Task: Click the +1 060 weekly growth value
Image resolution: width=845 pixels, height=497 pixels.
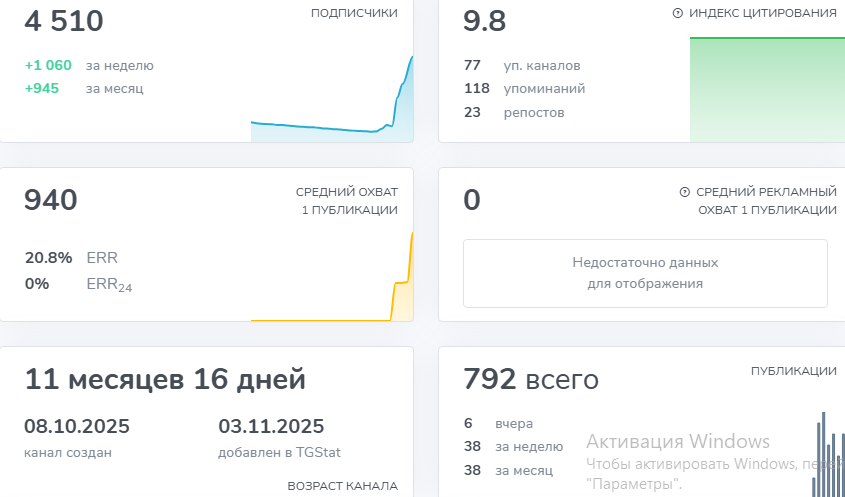Action: (x=48, y=65)
